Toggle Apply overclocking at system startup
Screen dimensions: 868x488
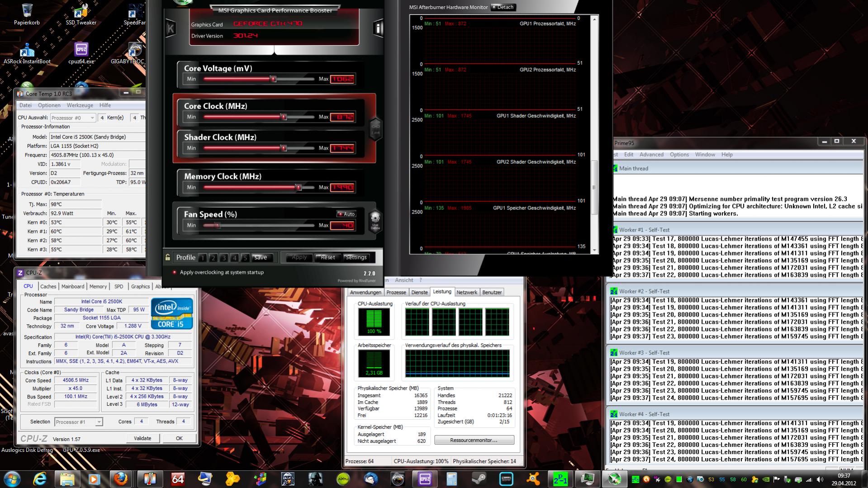pyautogui.click(x=218, y=272)
